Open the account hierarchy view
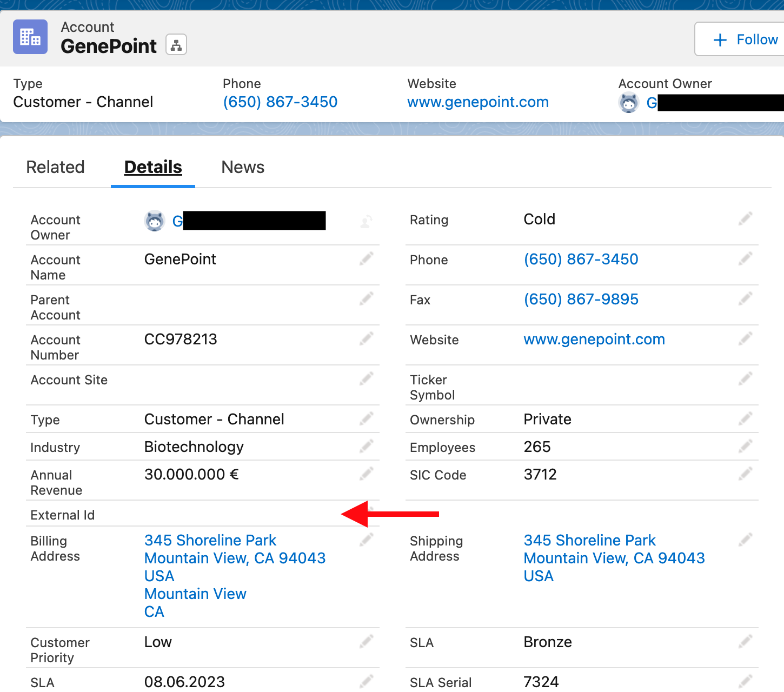The height and width of the screenshot is (692, 784). pos(176,45)
